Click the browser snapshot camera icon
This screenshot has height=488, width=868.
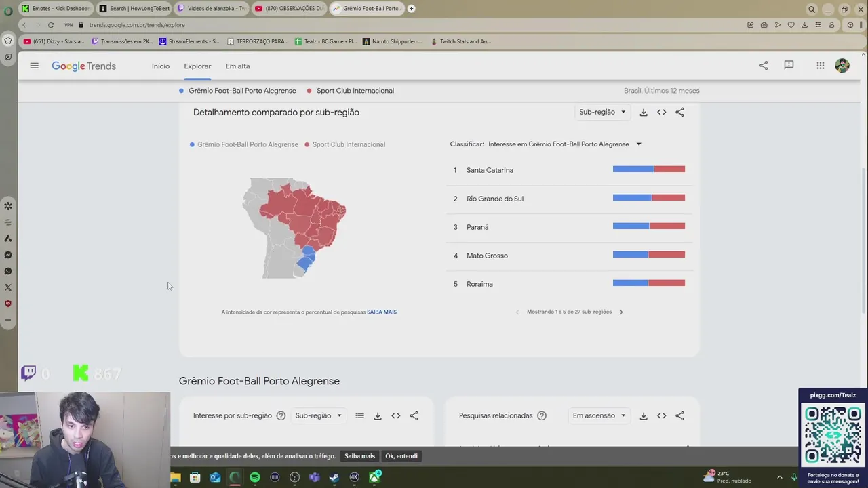tap(764, 25)
